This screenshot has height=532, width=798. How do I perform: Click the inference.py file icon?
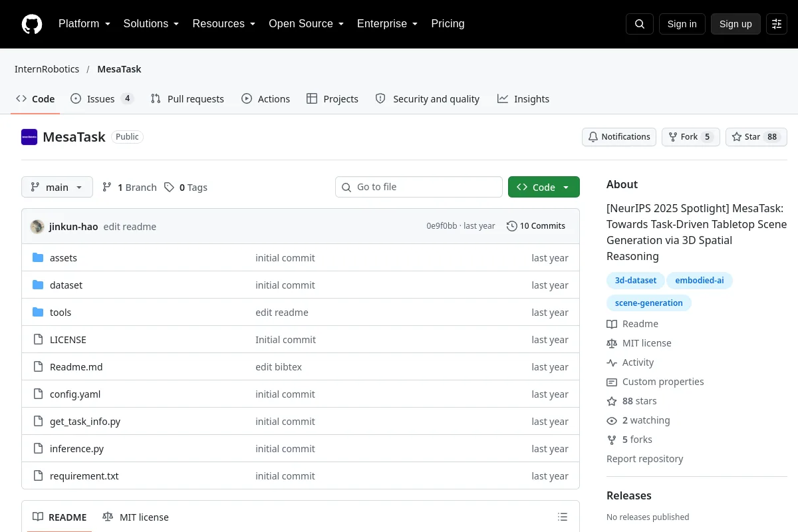point(38,449)
